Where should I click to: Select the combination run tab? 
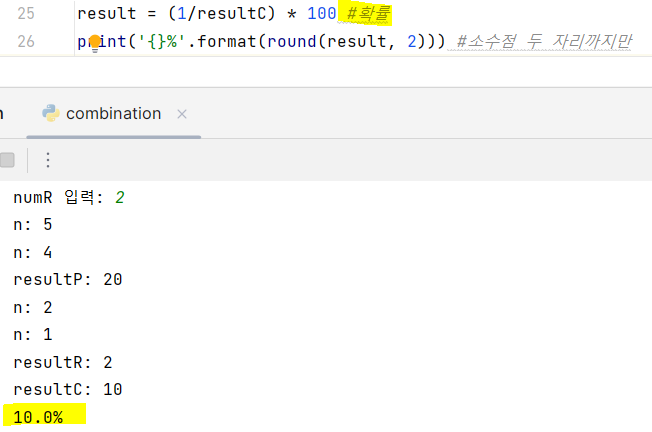click(114, 114)
